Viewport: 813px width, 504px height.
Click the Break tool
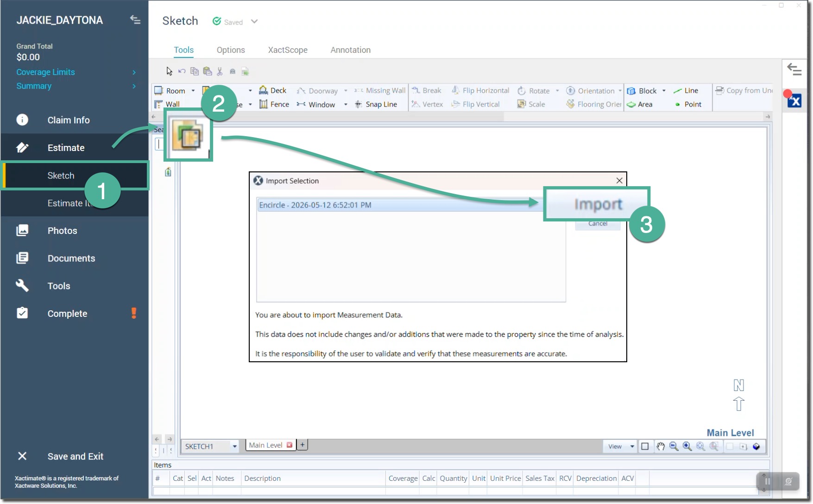coord(427,90)
